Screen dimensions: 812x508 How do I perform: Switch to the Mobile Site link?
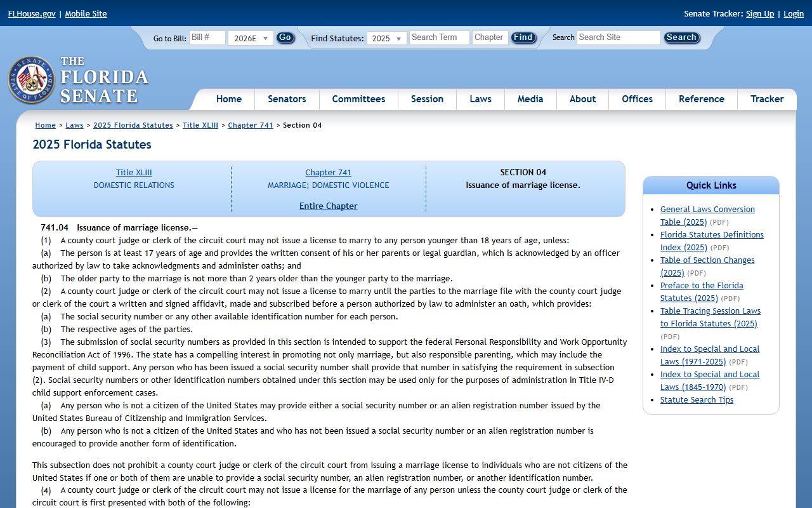point(86,13)
